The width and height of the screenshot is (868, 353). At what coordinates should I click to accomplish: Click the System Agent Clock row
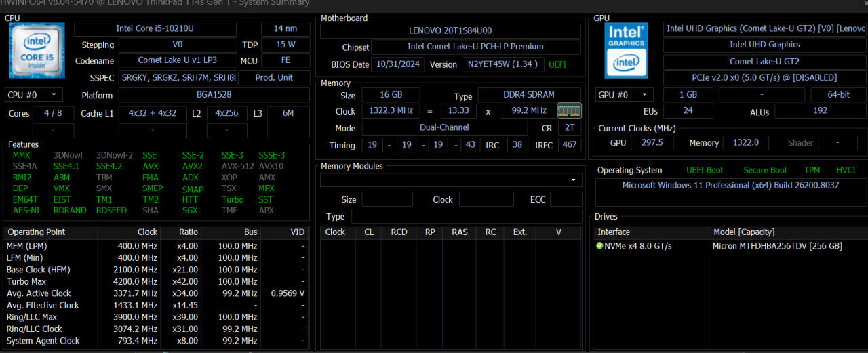pyautogui.click(x=156, y=341)
